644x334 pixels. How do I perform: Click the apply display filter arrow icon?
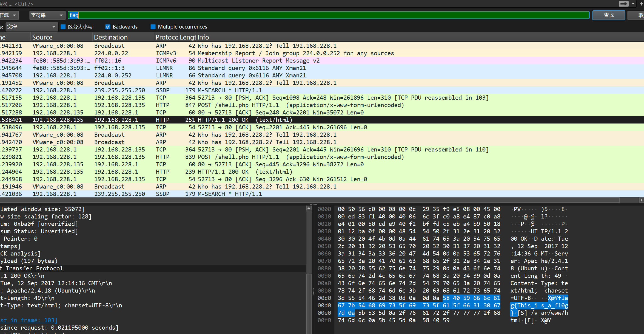click(623, 4)
